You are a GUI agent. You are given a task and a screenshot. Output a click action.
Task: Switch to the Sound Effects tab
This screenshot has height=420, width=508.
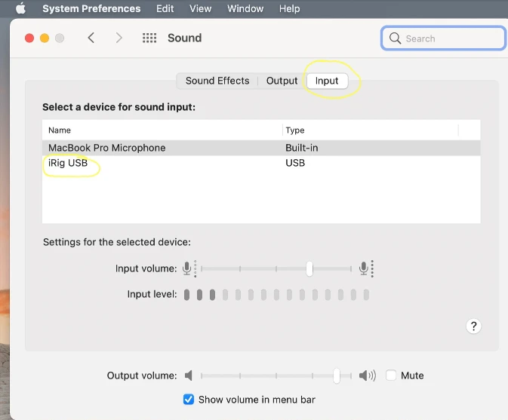coord(217,81)
